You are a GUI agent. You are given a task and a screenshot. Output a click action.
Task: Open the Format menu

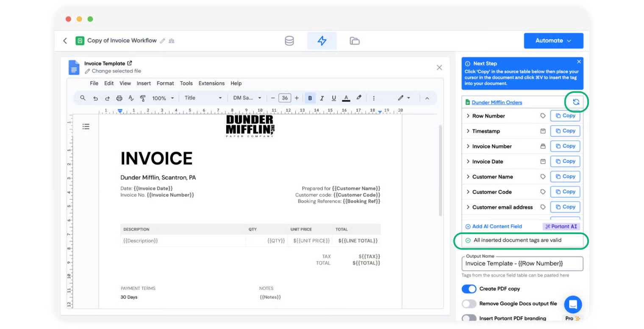coord(165,84)
